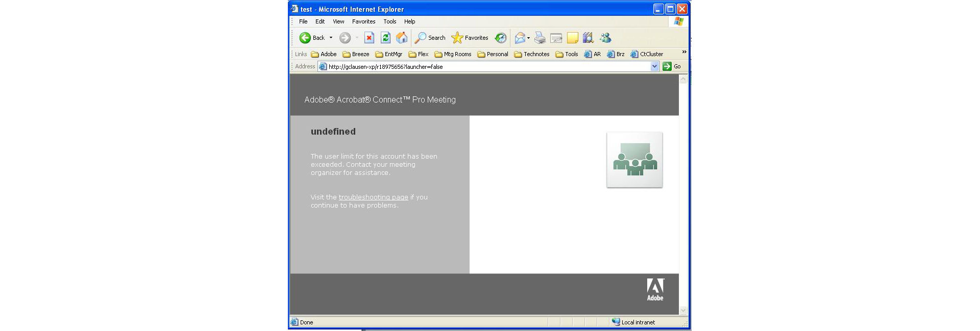Open the Tools menu
The height and width of the screenshot is (331, 980).
390,21
